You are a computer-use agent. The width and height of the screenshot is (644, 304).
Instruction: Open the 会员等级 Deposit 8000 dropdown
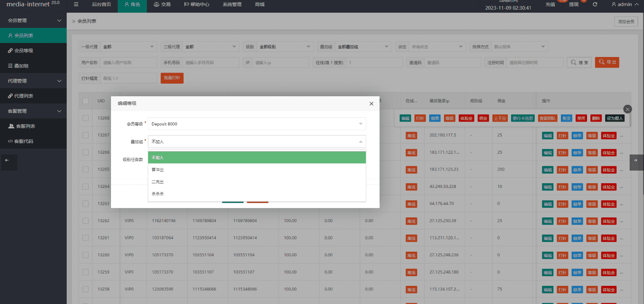point(257,124)
